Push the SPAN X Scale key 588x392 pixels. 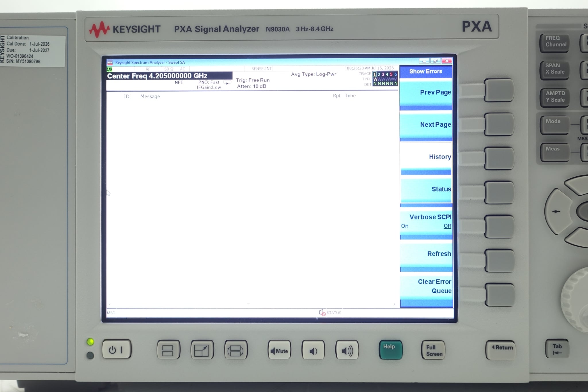554,70
